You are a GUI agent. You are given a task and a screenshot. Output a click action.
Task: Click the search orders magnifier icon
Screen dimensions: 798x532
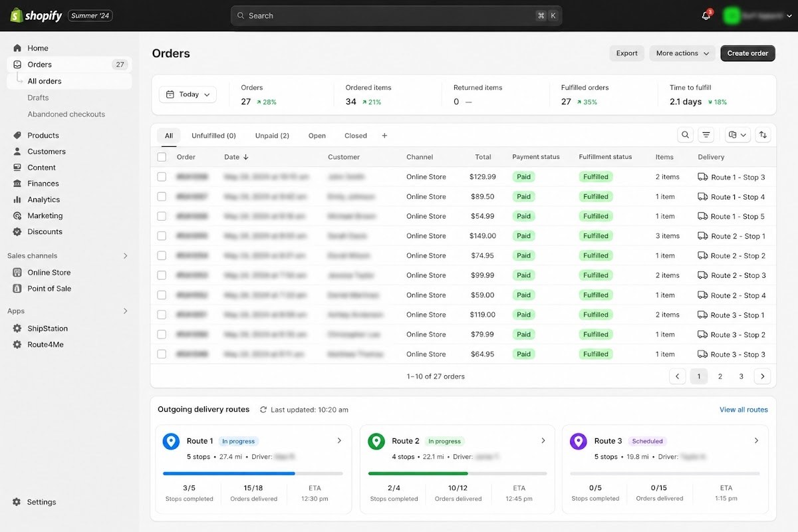[685, 135]
